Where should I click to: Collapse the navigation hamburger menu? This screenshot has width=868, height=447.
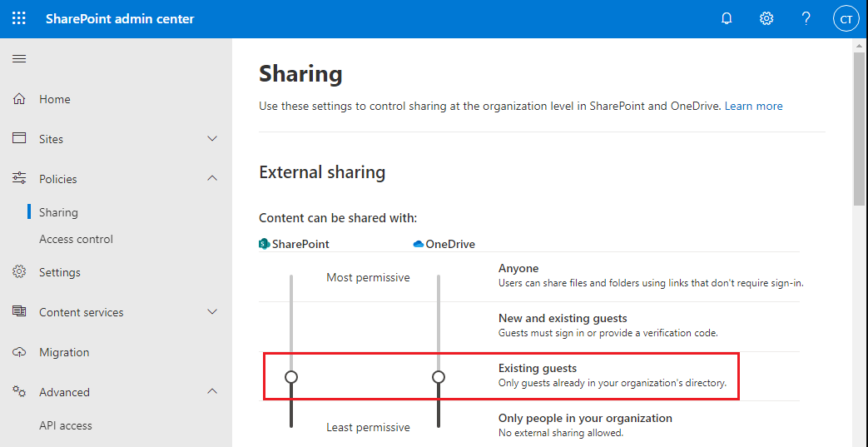(18, 58)
